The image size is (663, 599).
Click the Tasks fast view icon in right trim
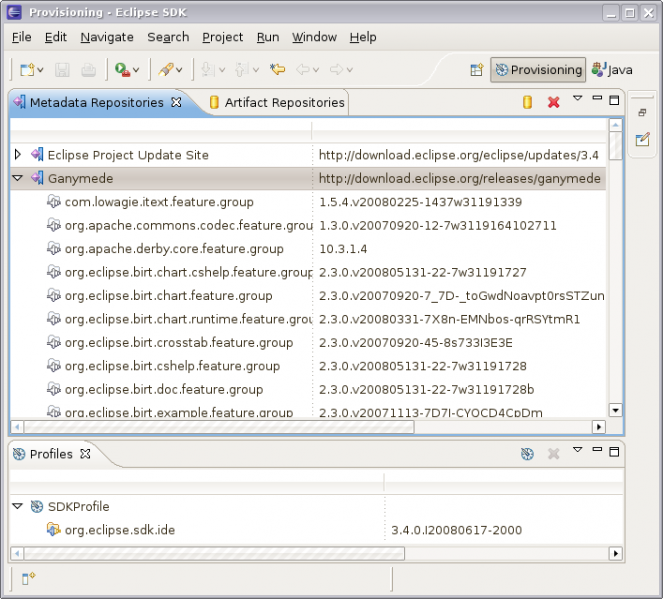coord(642,139)
